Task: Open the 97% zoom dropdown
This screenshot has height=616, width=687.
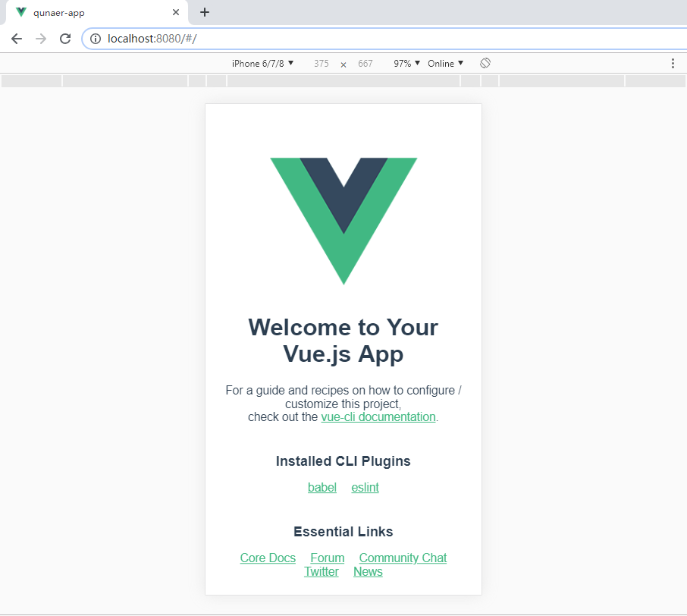Action: click(406, 64)
